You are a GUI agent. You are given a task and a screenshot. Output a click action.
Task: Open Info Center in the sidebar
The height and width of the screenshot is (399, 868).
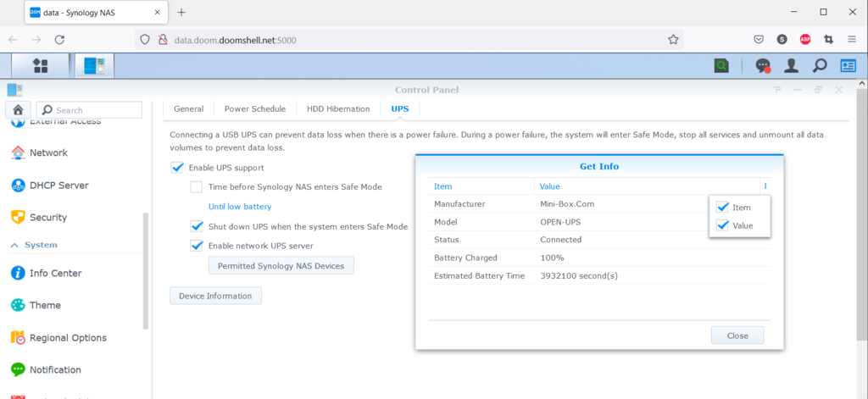pos(55,273)
